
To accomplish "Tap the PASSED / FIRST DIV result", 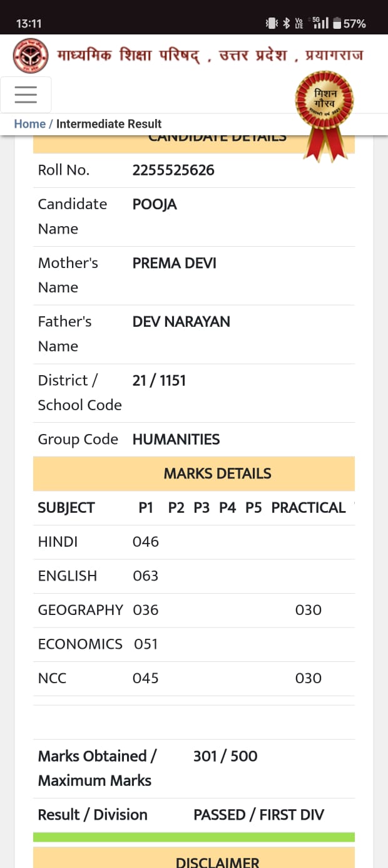I will click(x=258, y=815).
